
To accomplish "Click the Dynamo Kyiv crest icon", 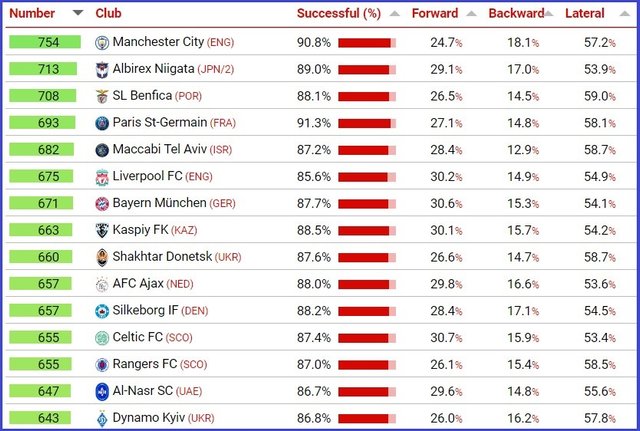I will [x=102, y=417].
